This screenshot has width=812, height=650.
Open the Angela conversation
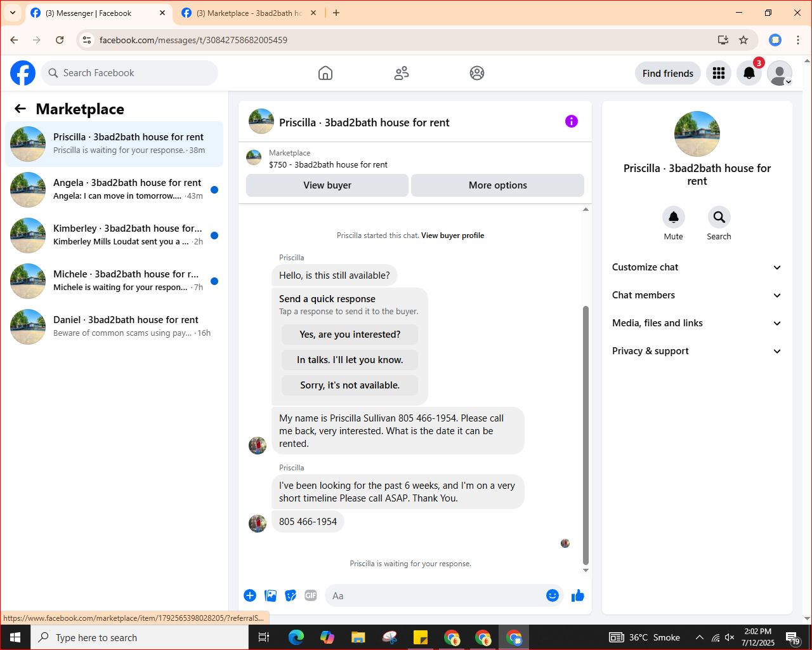[x=114, y=190]
